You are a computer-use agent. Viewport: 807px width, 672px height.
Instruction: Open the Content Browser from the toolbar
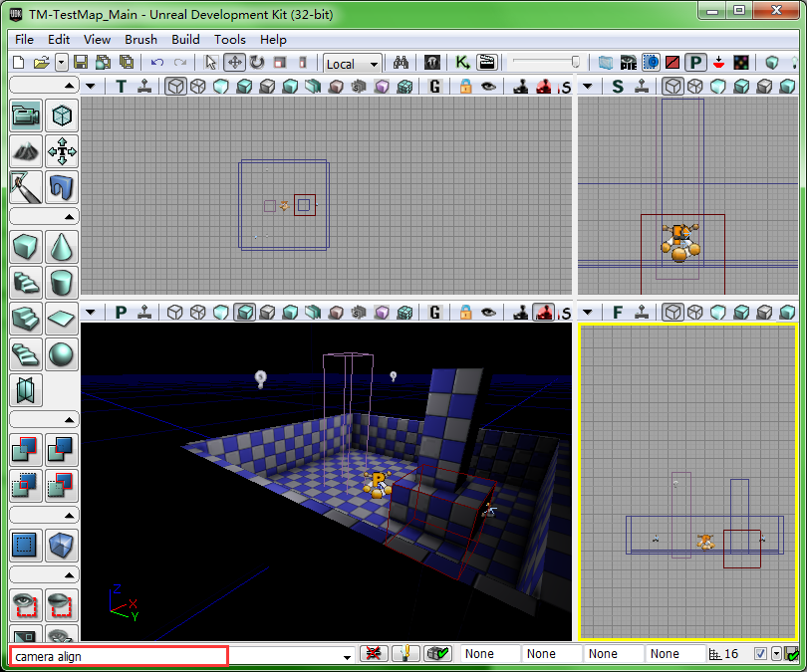[431, 63]
